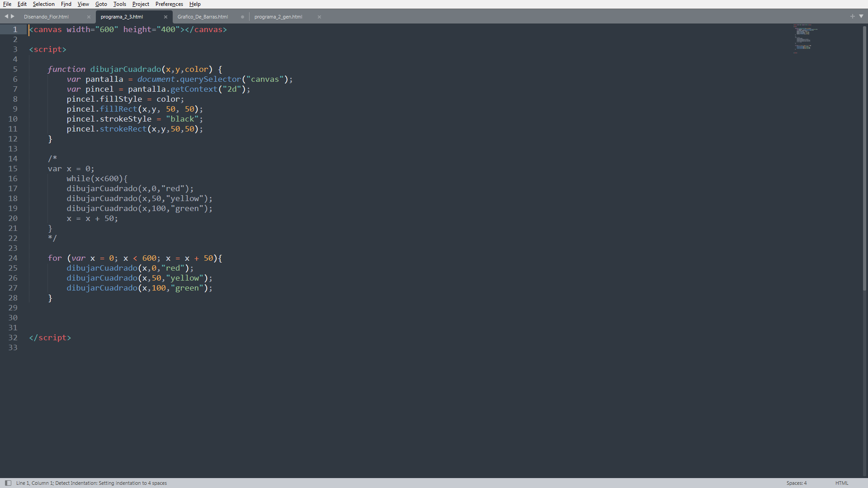Click pincel.fillStyle on line 8

coord(104,99)
